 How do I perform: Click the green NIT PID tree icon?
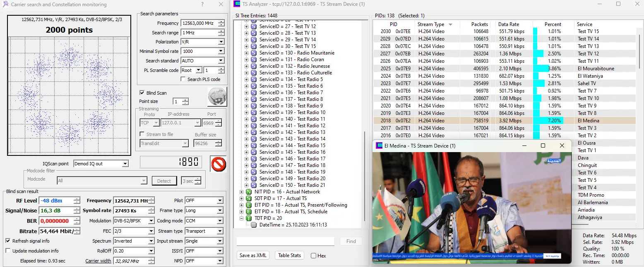point(249,192)
